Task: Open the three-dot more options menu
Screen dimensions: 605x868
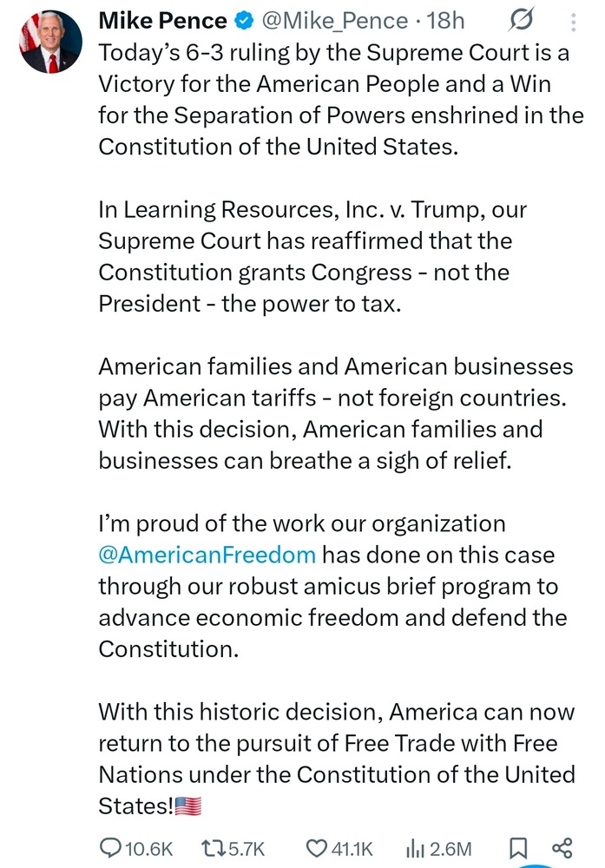Action: click(x=573, y=21)
